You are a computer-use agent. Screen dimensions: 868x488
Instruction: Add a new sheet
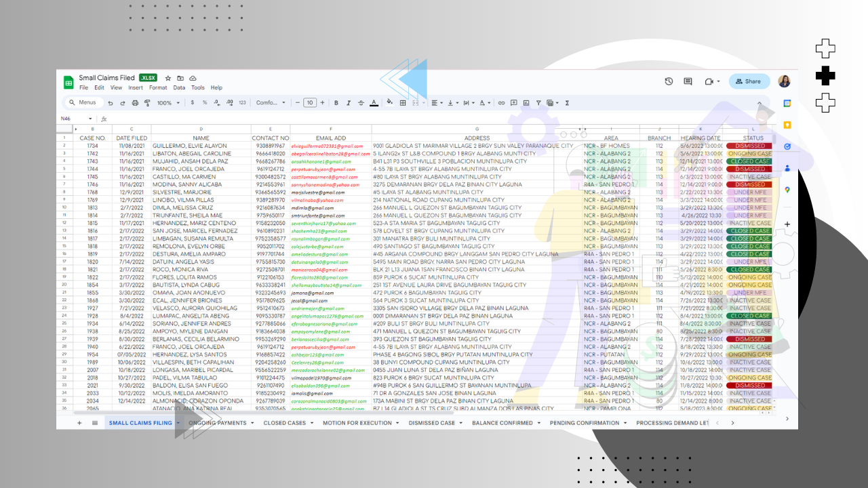79,423
